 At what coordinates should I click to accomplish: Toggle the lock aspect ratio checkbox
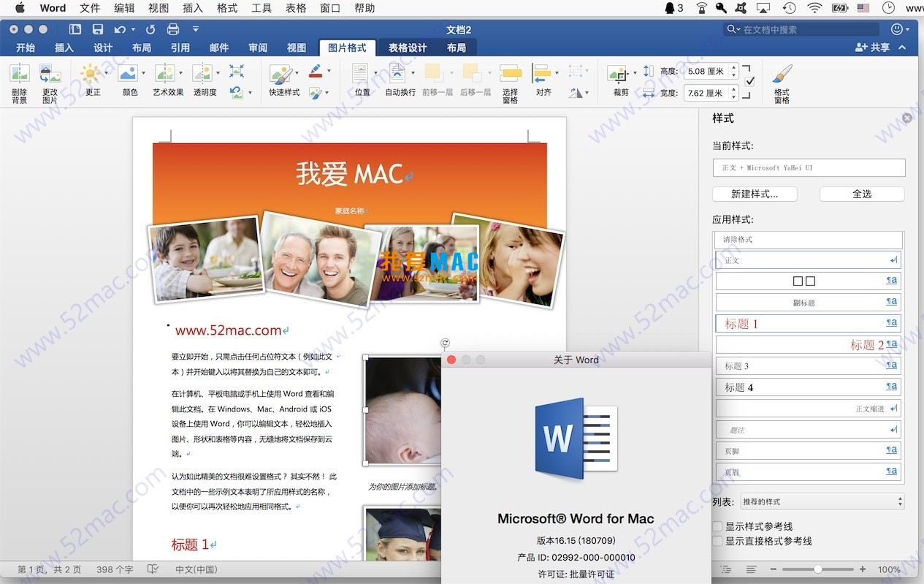750,81
